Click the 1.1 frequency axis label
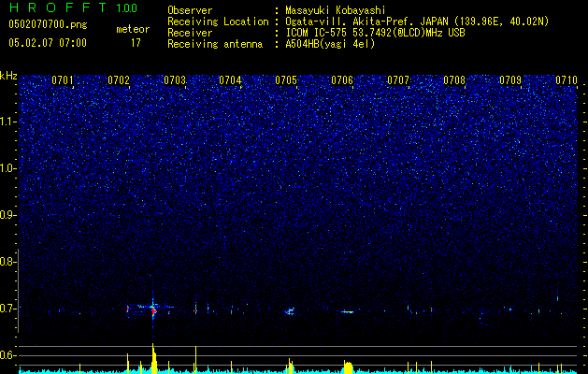The height and width of the screenshot is (374, 588). tap(7, 122)
